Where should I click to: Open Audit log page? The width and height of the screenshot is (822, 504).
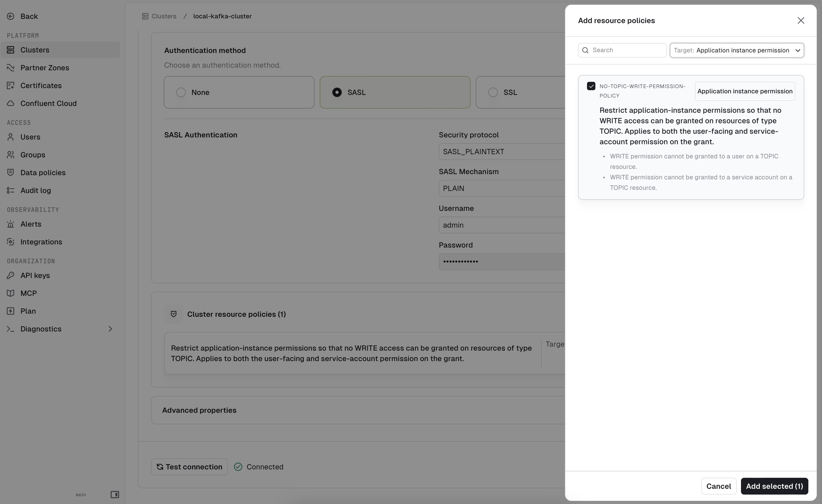(x=36, y=190)
